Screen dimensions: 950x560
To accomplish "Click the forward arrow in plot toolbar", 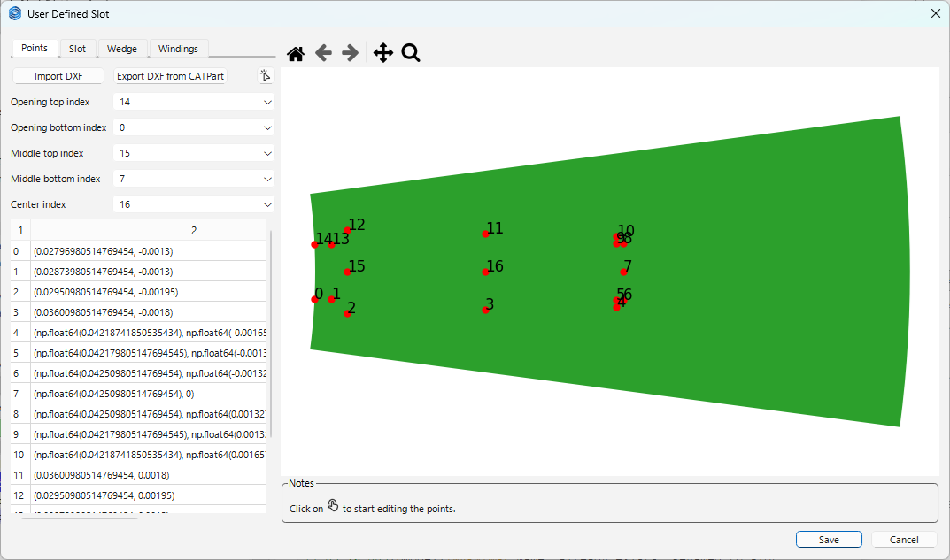I will [351, 54].
